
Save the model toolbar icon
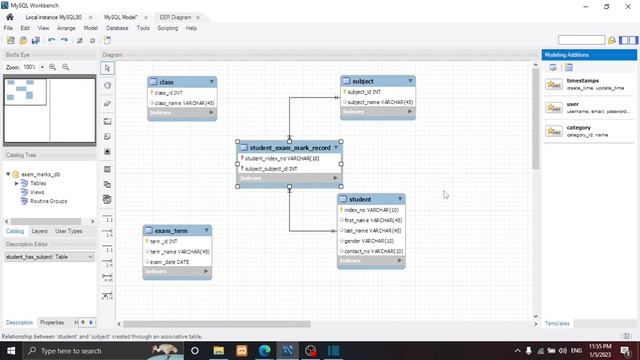36,40
